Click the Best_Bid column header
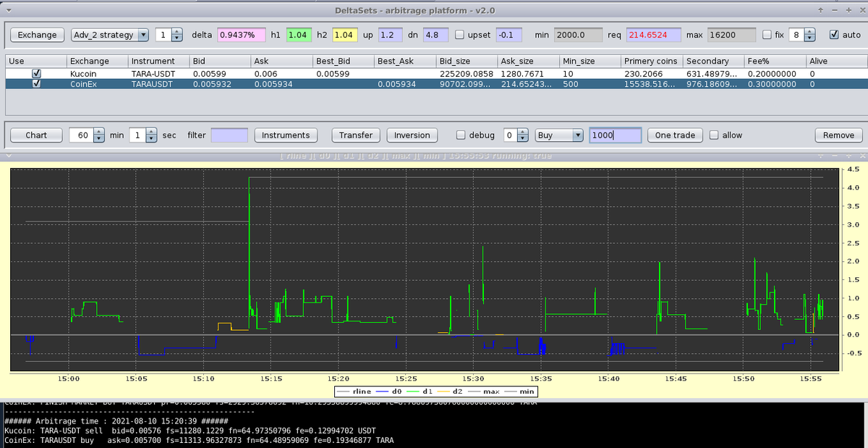The width and height of the screenshot is (868, 448). tap(344, 62)
